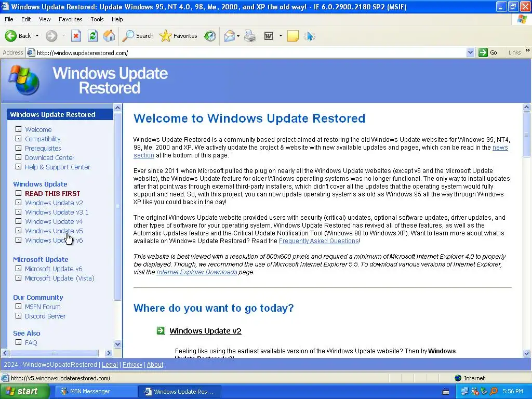Click the Edit with Word icon

pyautogui.click(x=269, y=36)
